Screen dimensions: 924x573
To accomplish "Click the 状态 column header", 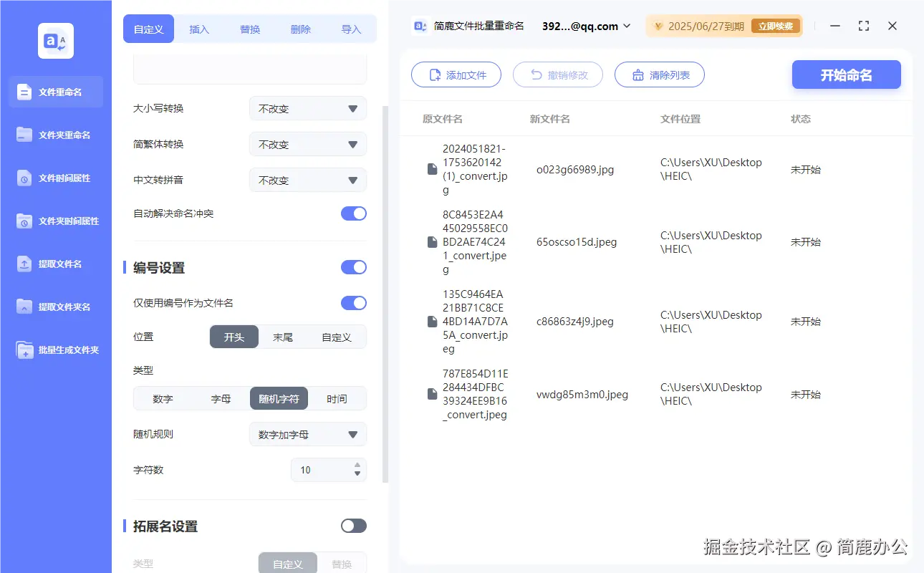I will 801,119.
